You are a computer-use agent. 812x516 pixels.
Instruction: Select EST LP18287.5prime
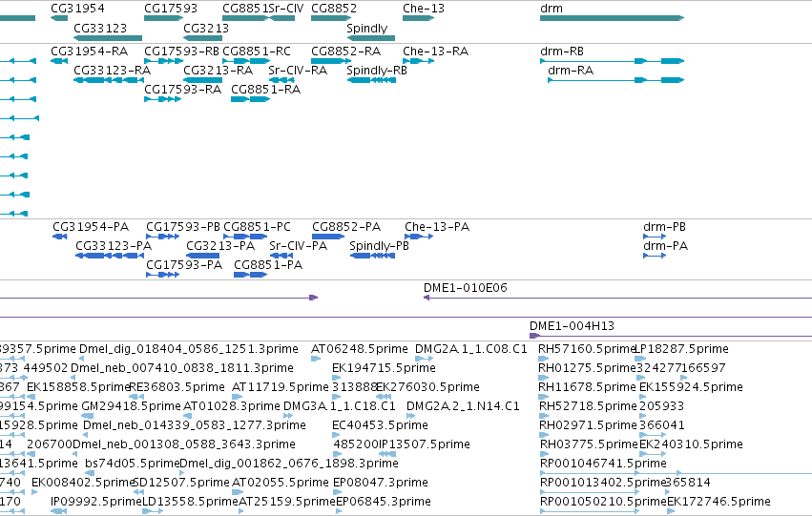[x=640, y=358]
